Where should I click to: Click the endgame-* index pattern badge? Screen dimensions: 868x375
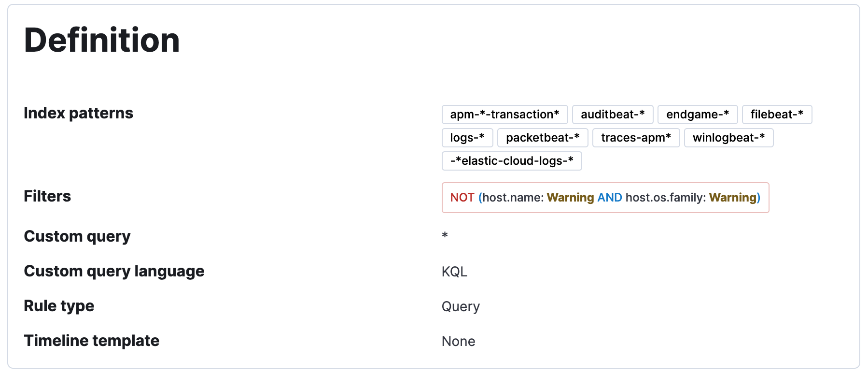pos(698,115)
